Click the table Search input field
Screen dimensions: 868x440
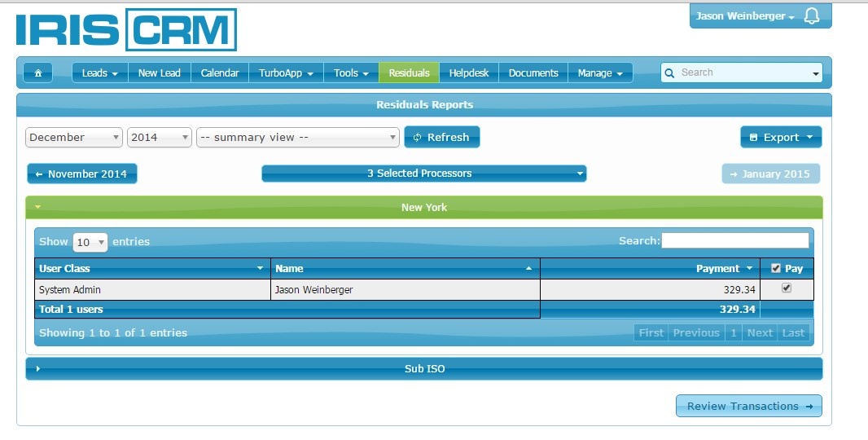pos(734,240)
